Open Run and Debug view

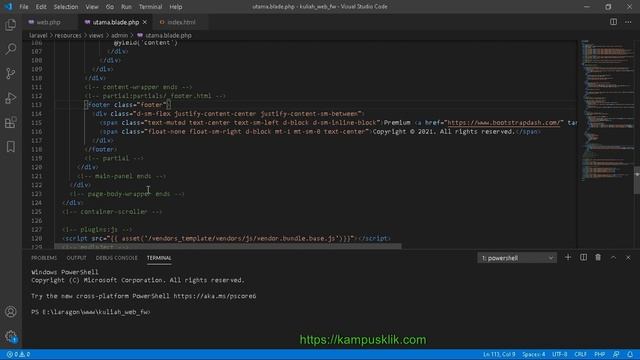pos(11,98)
